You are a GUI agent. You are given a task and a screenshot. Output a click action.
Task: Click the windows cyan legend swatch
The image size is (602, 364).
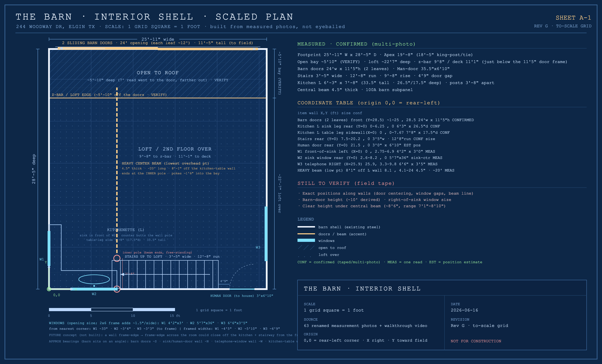(306, 240)
